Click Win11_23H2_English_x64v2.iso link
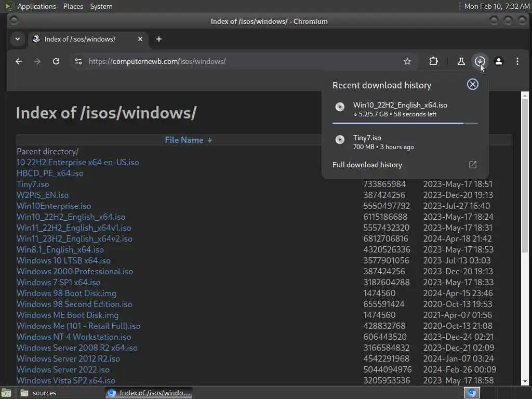 74,238
